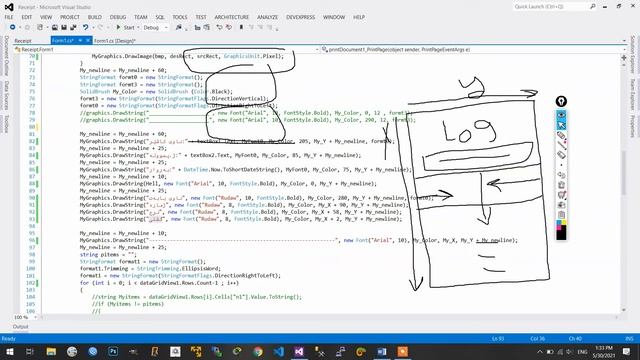640x360 pixels.
Task: Select the line drawing tool on annotation toolbar
Action: (561, 144)
